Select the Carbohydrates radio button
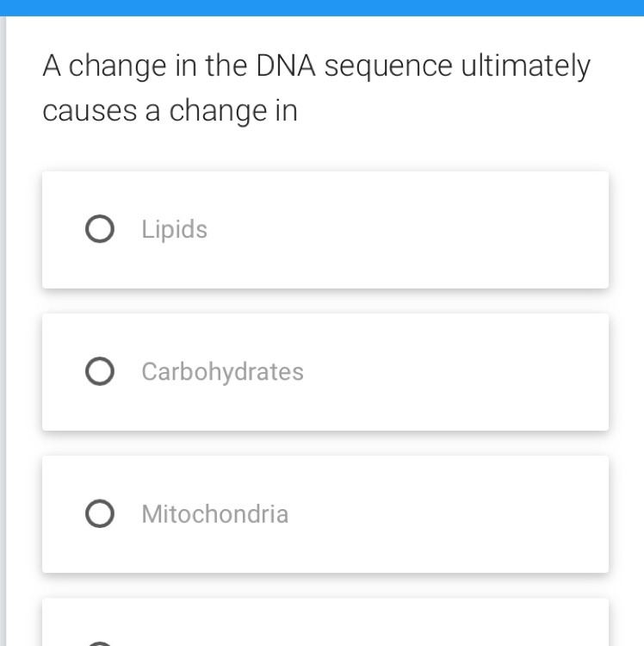The width and height of the screenshot is (644, 646). [x=99, y=372]
